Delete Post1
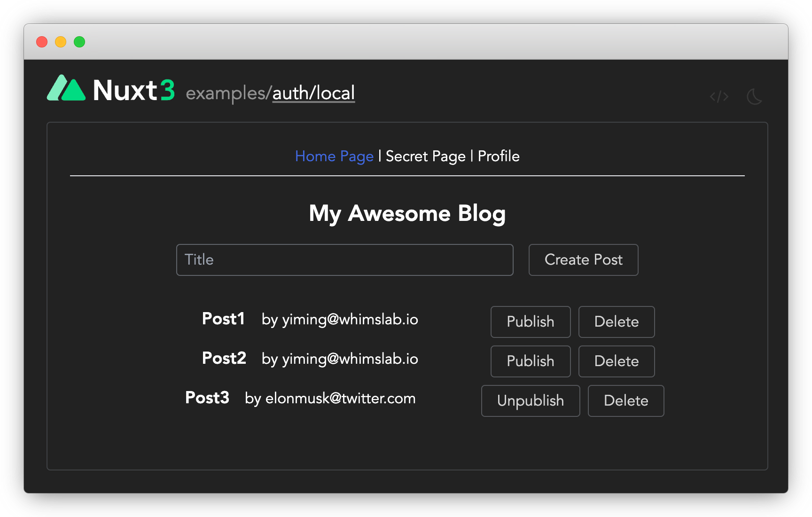Viewport: 812px width, 517px height. click(x=616, y=322)
